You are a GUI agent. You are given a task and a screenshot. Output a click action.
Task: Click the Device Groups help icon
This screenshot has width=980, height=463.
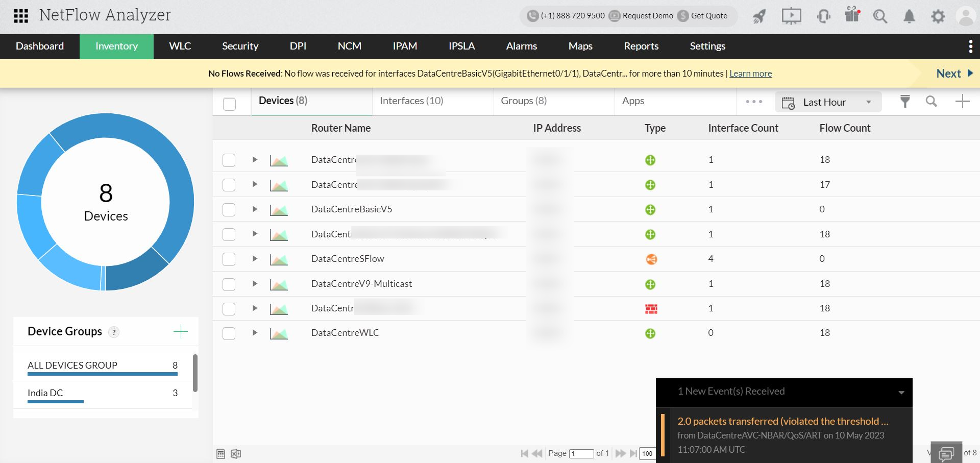click(x=114, y=332)
